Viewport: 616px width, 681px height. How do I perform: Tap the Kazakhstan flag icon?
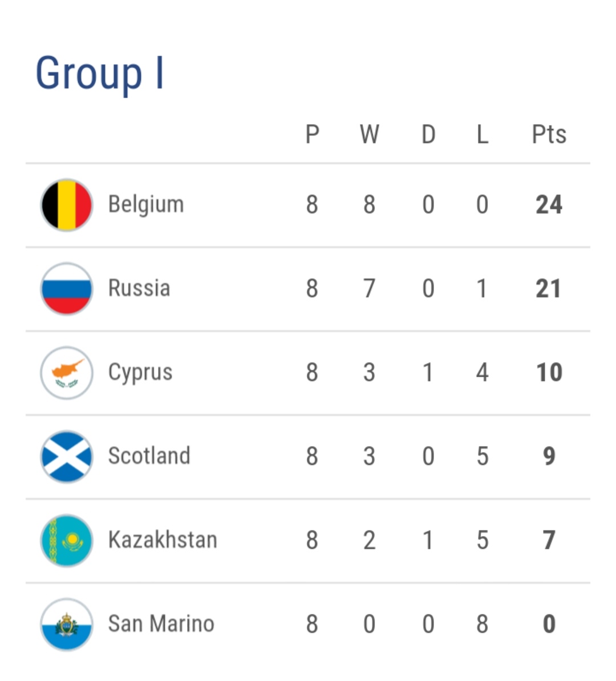pyautogui.click(x=67, y=541)
